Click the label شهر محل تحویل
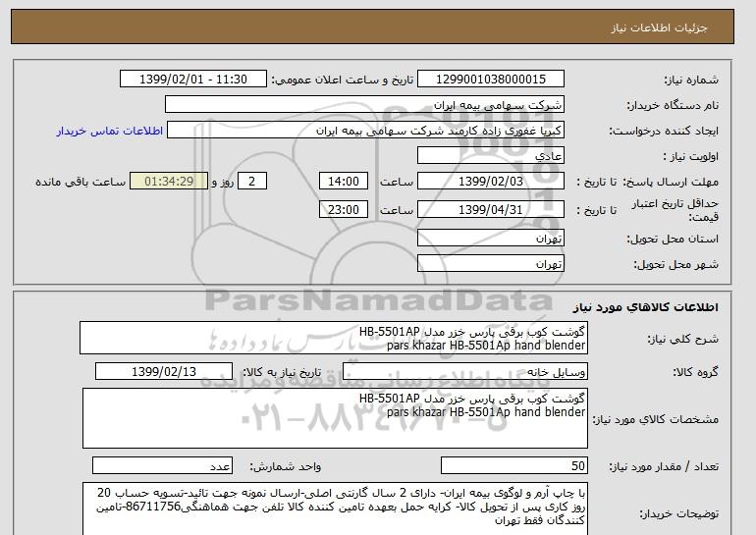Screen dimensions: 756x535 point(675,264)
